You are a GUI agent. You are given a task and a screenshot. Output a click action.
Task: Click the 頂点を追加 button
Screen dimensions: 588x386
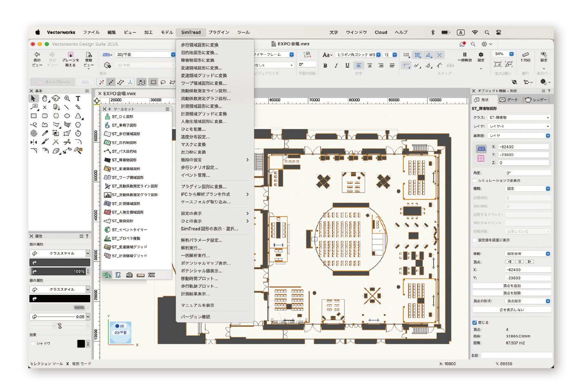point(512,286)
